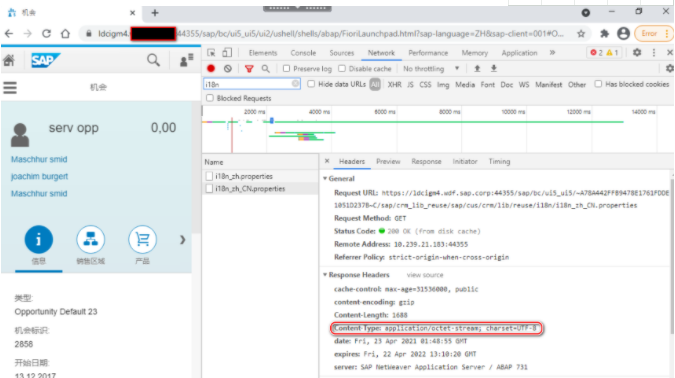
Task: Open DevTools settings gear
Action: [x=637, y=53]
